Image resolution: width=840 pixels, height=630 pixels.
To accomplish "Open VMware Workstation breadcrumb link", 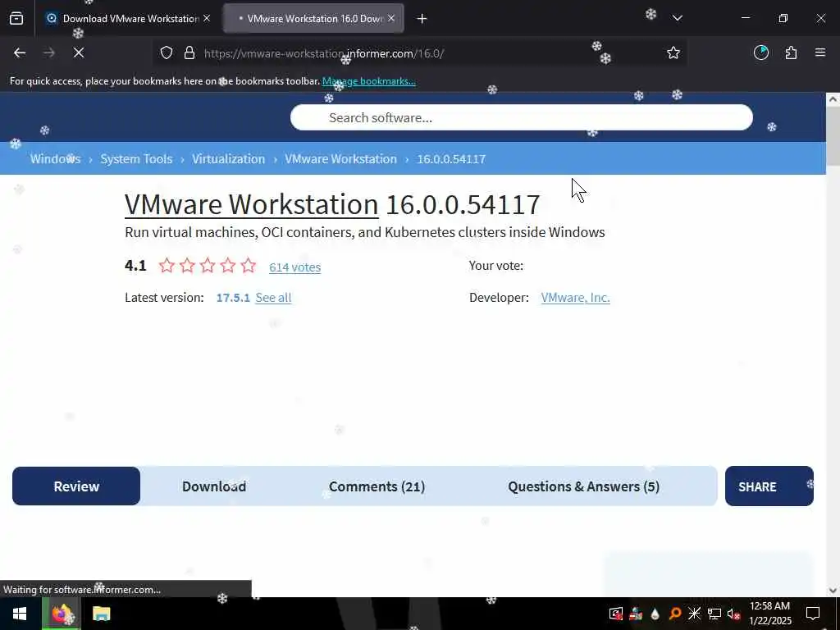I will pos(340,159).
